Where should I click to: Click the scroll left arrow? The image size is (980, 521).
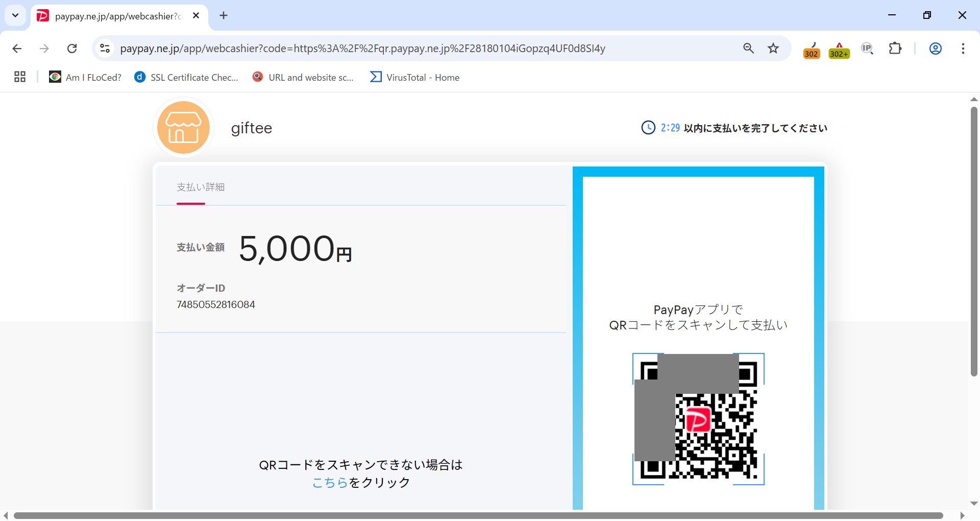tap(6, 515)
